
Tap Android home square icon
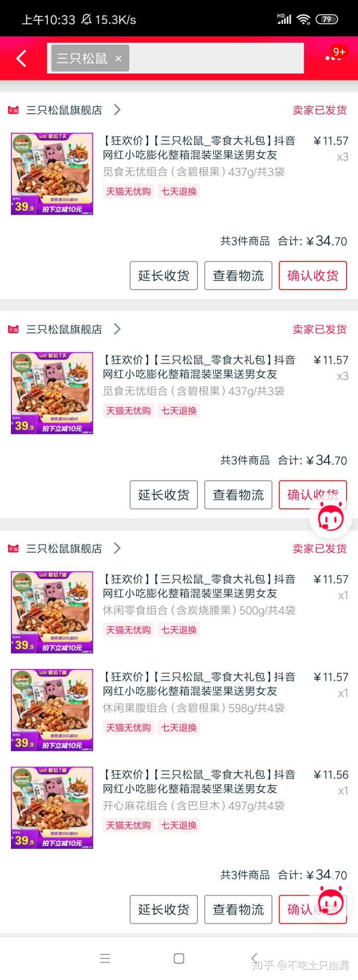179,959
